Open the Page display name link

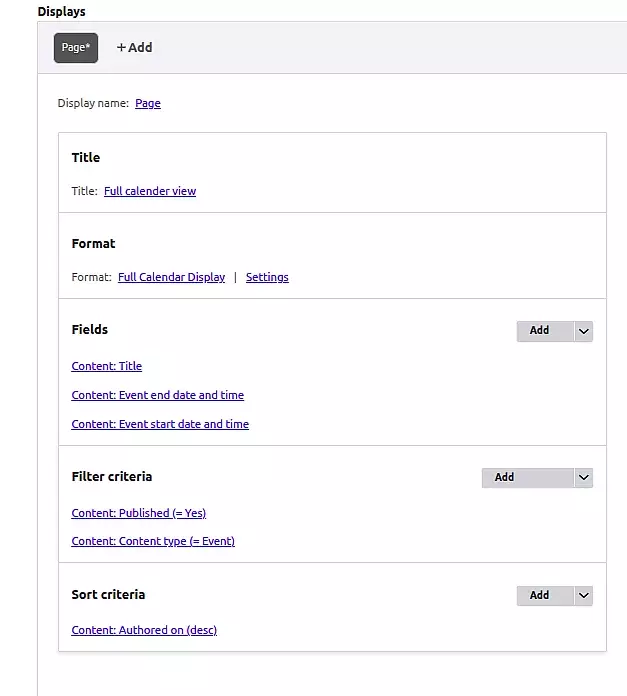point(148,103)
